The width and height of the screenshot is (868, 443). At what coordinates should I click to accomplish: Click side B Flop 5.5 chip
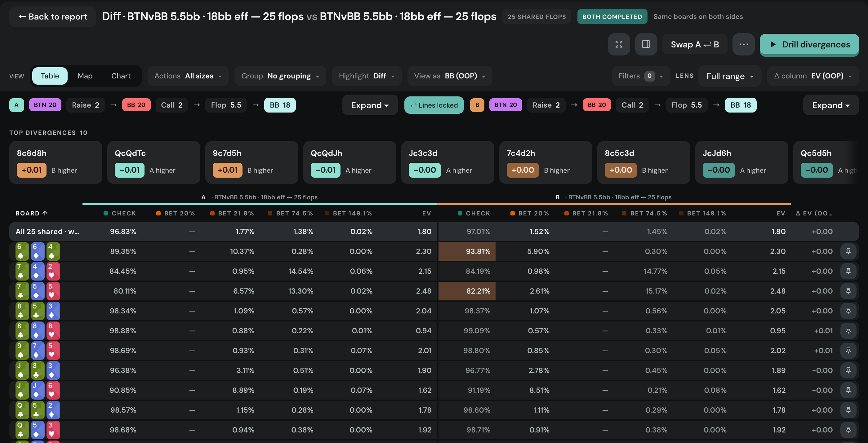point(686,105)
